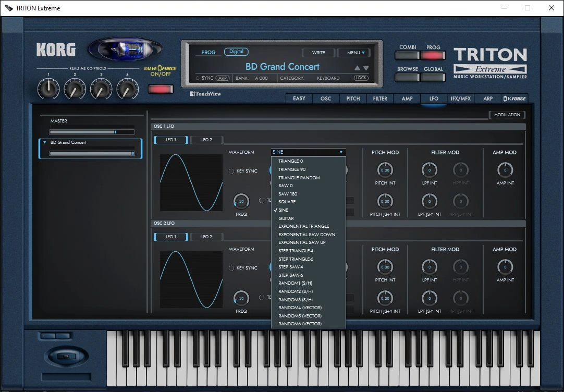Viewport: 564px width, 392px height.
Task: Click the next program down arrow
Action: (x=366, y=68)
